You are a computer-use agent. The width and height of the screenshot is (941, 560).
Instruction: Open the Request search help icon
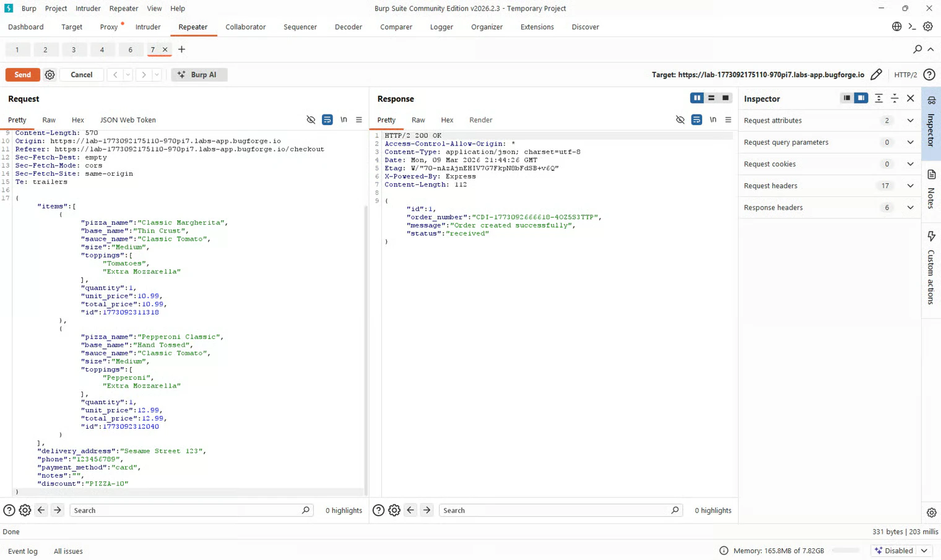(x=9, y=510)
